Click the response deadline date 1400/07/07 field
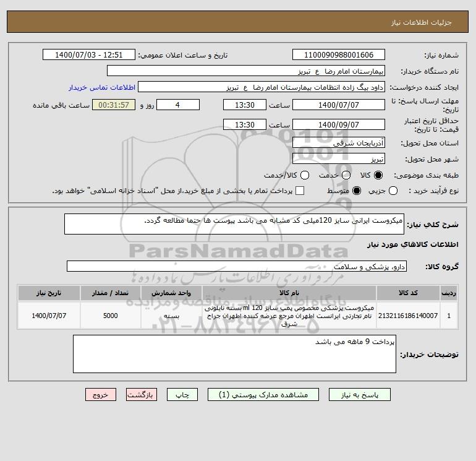 pyautogui.click(x=339, y=105)
